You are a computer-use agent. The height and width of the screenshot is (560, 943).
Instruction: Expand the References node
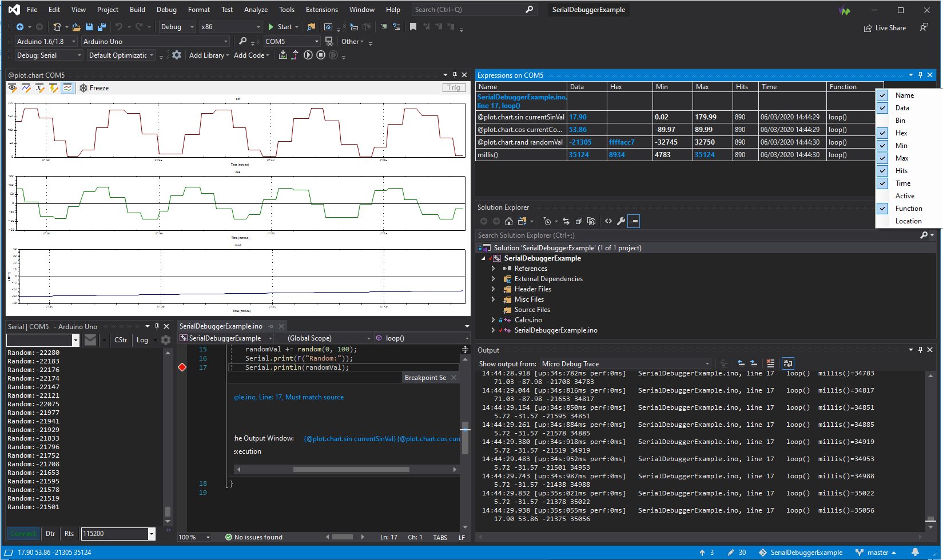tap(493, 269)
